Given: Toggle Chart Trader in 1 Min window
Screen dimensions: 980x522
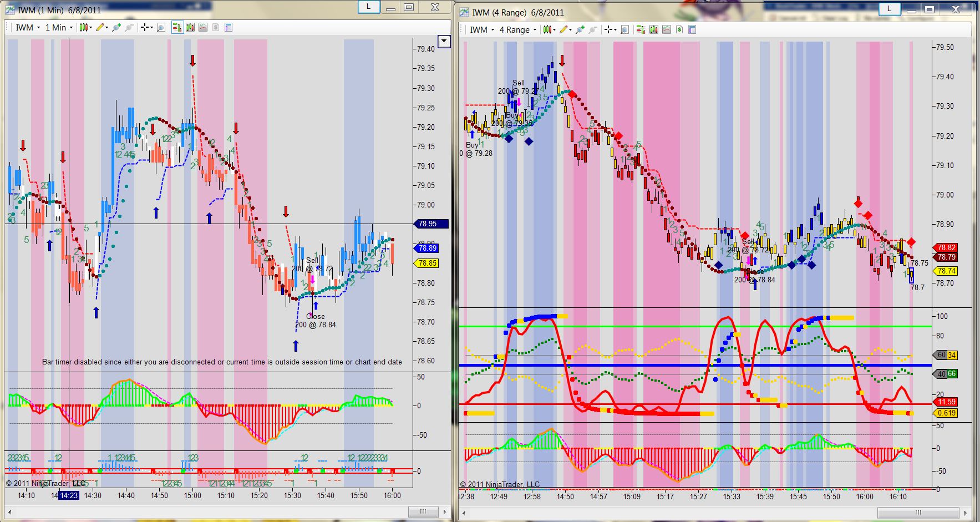Looking at the screenshot, I should click(177, 27).
